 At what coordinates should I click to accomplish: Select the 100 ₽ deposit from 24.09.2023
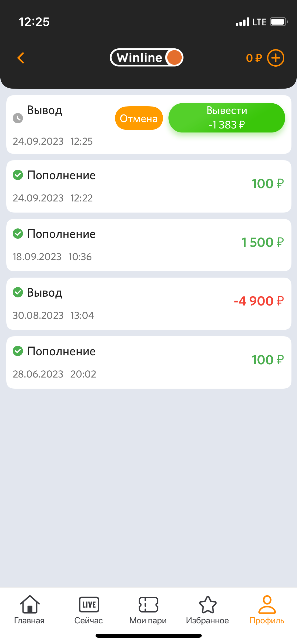pos(149,186)
